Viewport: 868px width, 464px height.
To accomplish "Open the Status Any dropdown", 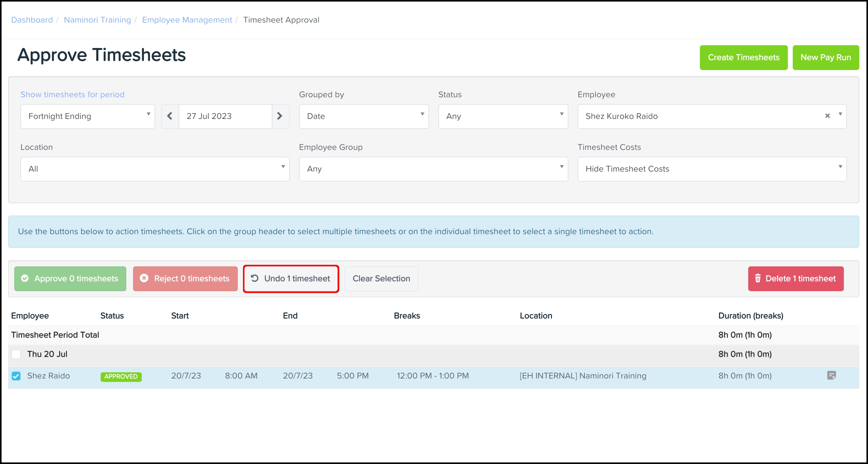I will tap(503, 116).
